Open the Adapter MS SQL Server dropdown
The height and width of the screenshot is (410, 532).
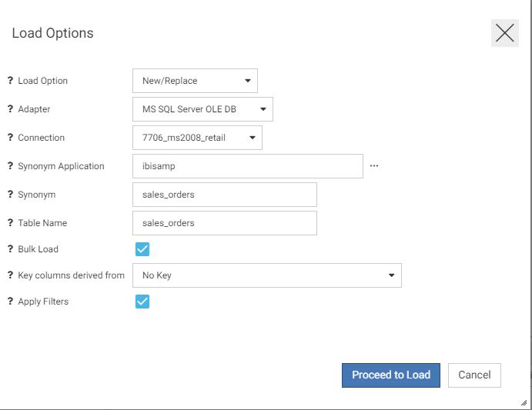click(202, 109)
